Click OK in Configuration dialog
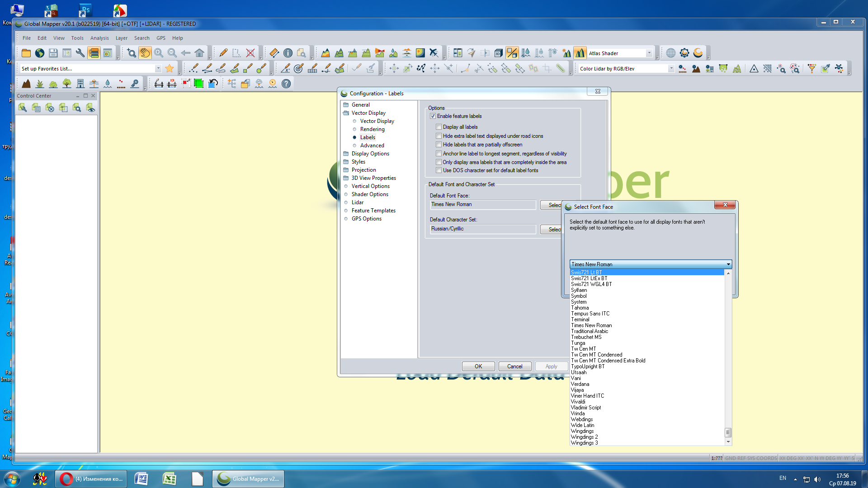Image resolution: width=868 pixels, height=488 pixels. pos(478,366)
